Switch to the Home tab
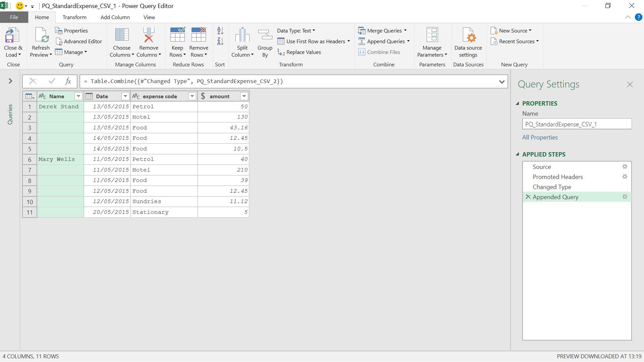This screenshot has height=362, width=644. 42,17
